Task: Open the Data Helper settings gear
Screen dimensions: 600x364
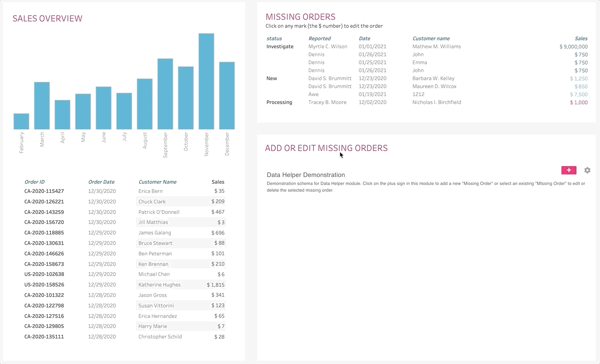Action: point(587,170)
